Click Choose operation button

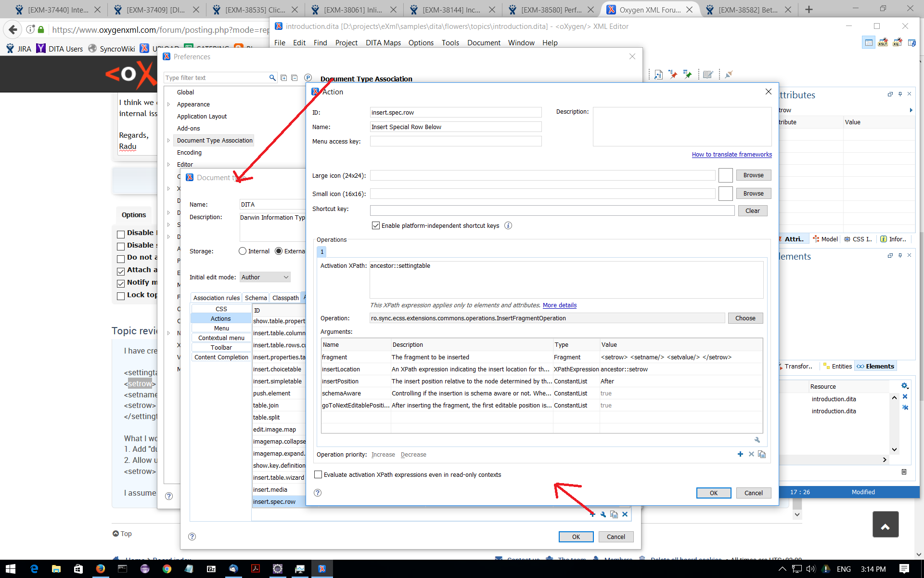(x=745, y=318)
